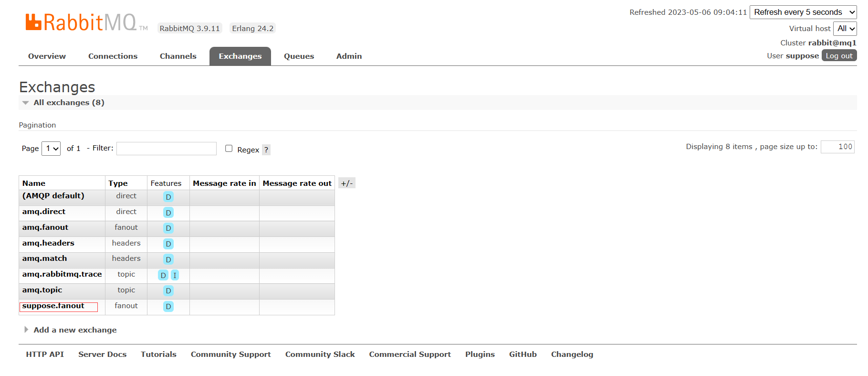Switch to the Channels tab
This screenshot has width=868, height=376.
point(178,56)
